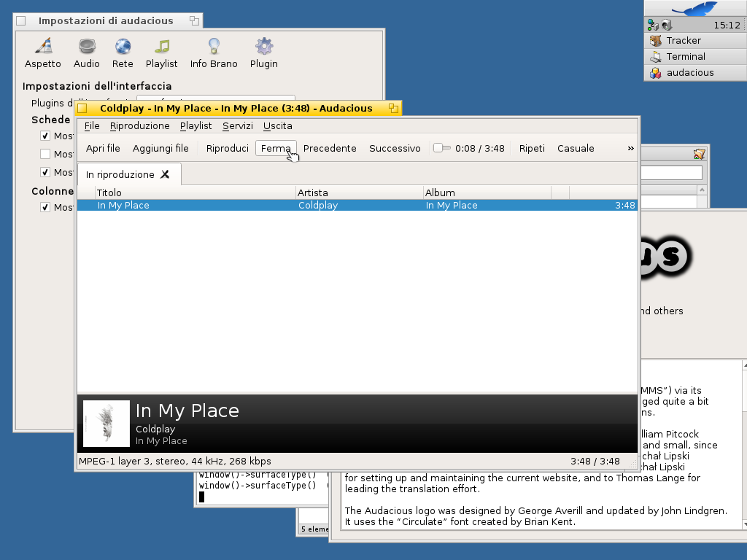Open the Playlist menu in Audacious
This screenshot has width=747, height=560.
(196, 125)
